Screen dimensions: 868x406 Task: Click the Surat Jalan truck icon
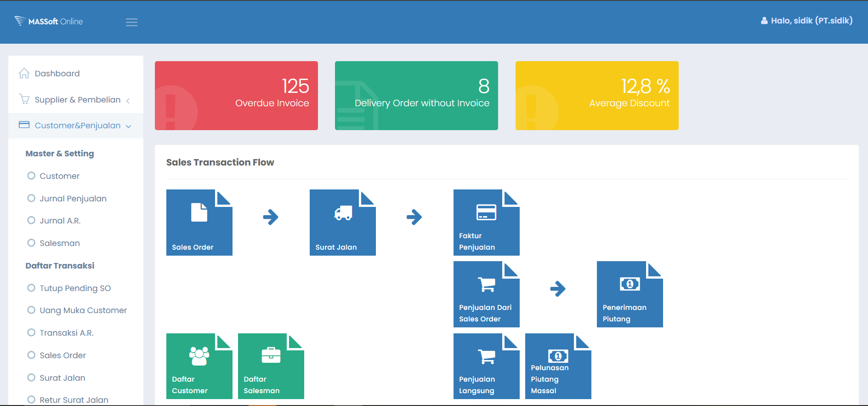coord(343,213)
